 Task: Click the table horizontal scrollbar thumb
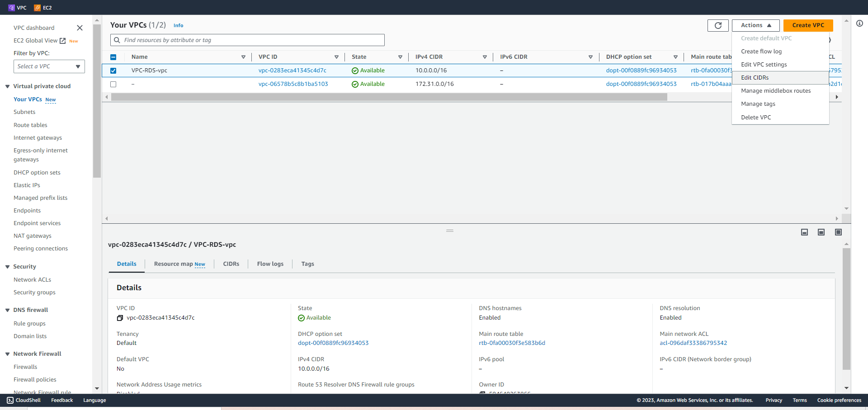389,97
